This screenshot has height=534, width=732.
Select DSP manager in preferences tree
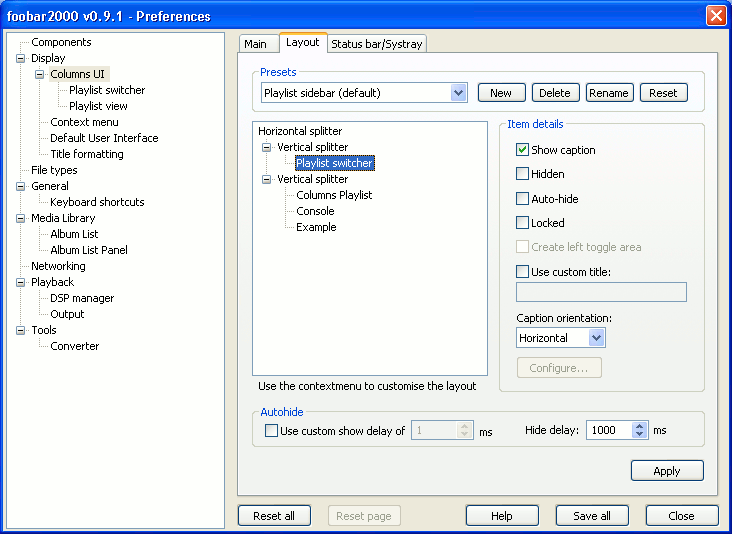point(82,298)
